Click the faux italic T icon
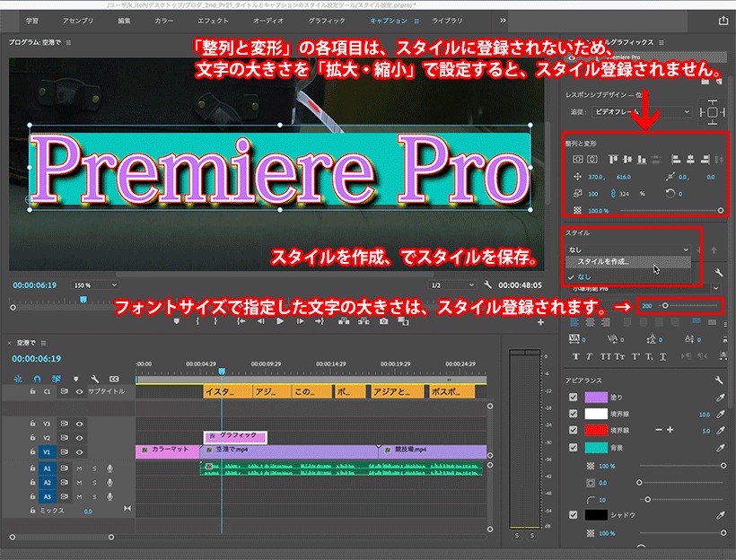The height and width of the screenshot is (560, 736). point(589,356)
